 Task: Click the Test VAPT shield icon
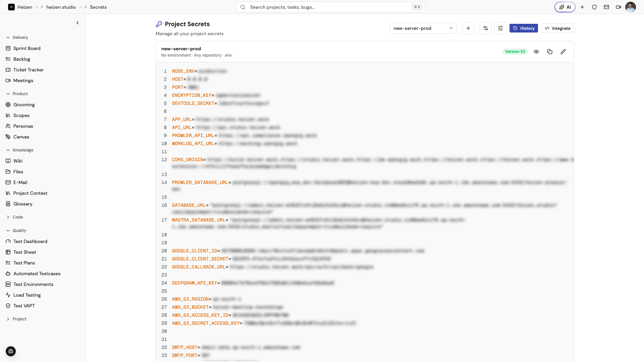click(8, 306)
